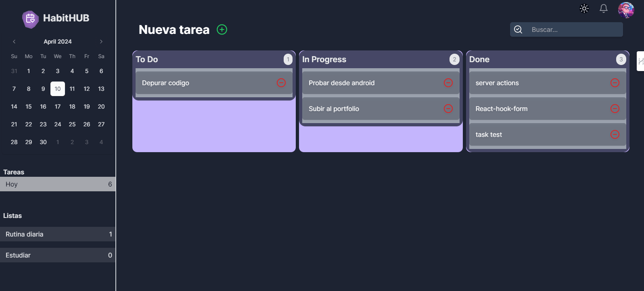The width and height of the screenshot is (644, 291).
Task: Open the user avatar profile menu
Action: click(626, 10)
